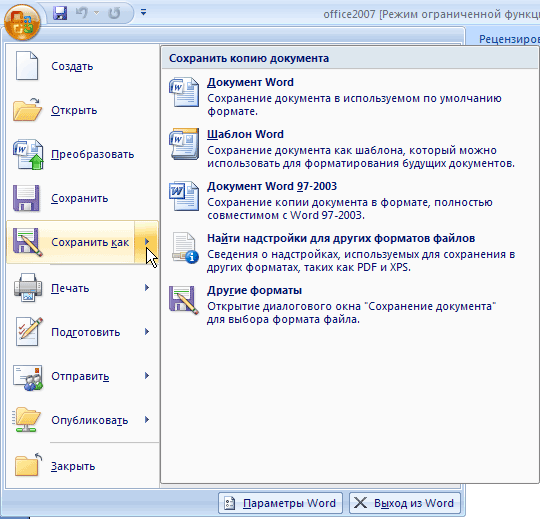Click the Преобразовать convert icon
Image resolution: width=540 pixels, height=519 pixels.
pyautogui.click(x=28, y=154)
